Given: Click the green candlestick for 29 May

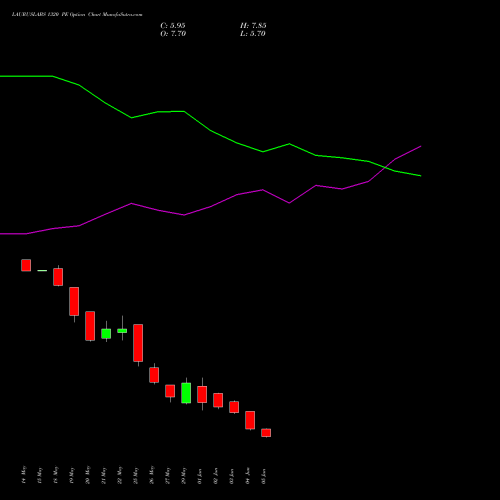Looking at the screenshot, I should pyautogui.click(x=186, y=393).
